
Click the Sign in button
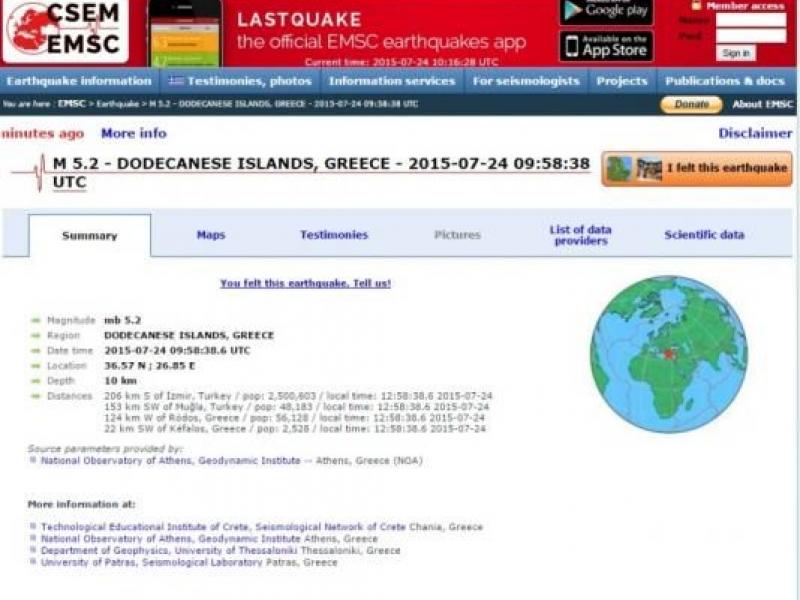tap(736, 53)
